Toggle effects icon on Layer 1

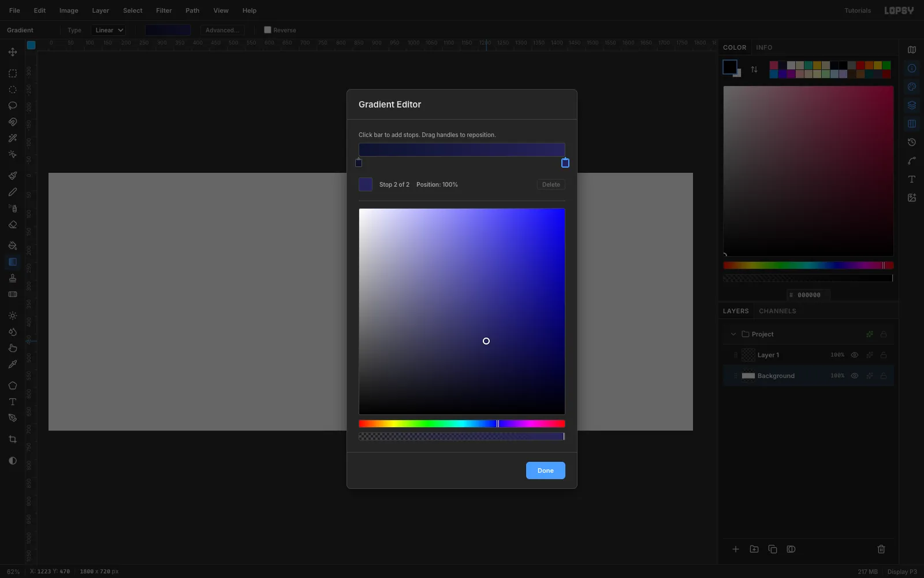pos(870,355)
